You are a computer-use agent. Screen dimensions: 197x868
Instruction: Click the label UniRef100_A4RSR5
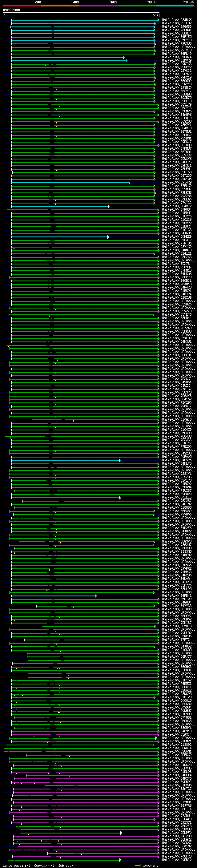click(177, 460)
